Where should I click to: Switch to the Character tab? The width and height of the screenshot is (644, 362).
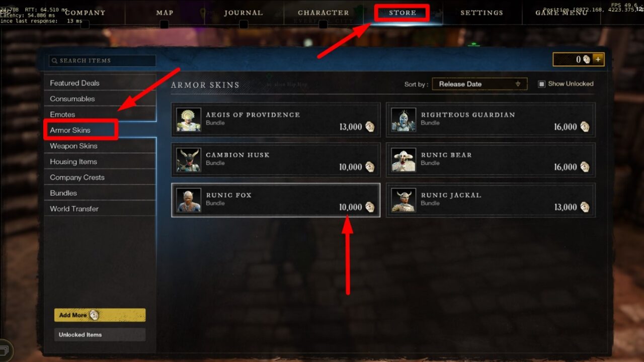tap(323, 13)
